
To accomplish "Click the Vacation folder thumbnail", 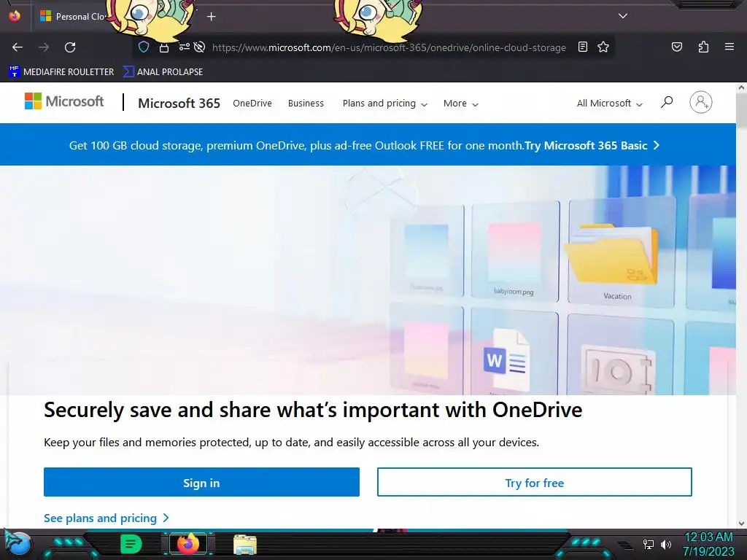I will point(621,252).
